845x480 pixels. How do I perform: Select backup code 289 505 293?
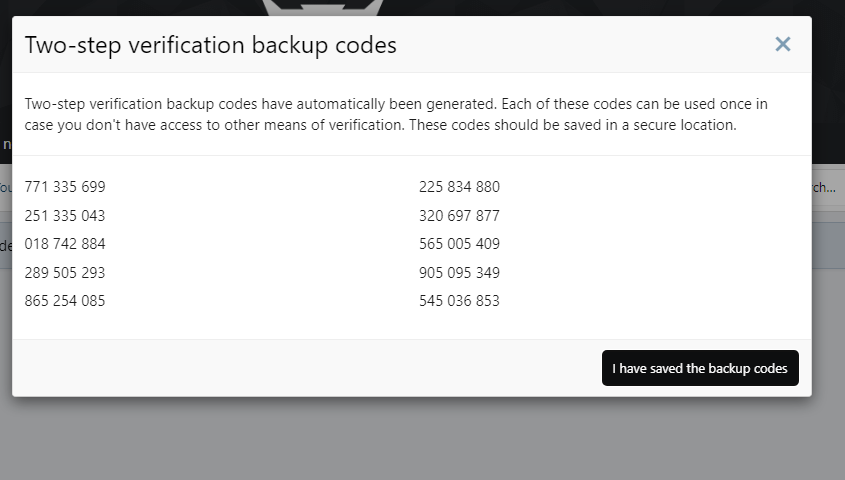point(65,273)
